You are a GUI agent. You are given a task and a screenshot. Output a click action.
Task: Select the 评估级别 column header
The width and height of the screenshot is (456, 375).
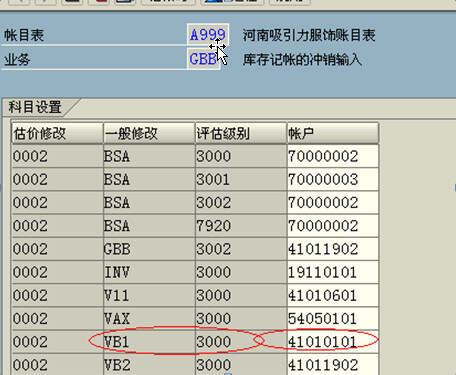pos(241,133)
